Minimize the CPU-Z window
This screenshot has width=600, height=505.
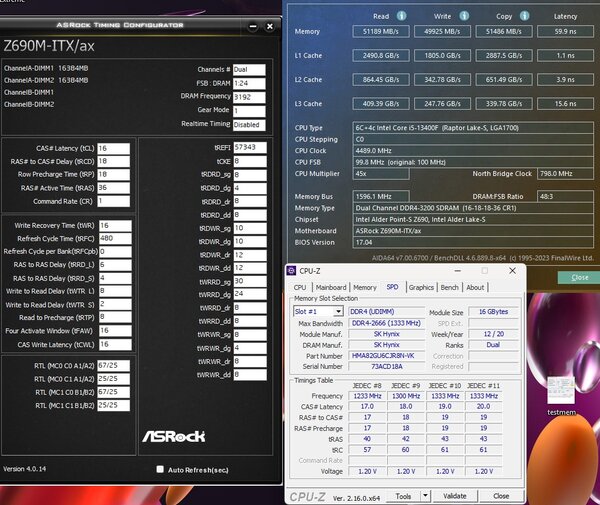[x=457, y=271]
